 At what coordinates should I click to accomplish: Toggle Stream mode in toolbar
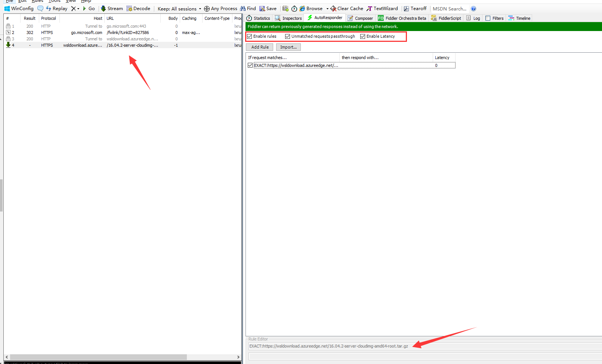click(112, 9)
